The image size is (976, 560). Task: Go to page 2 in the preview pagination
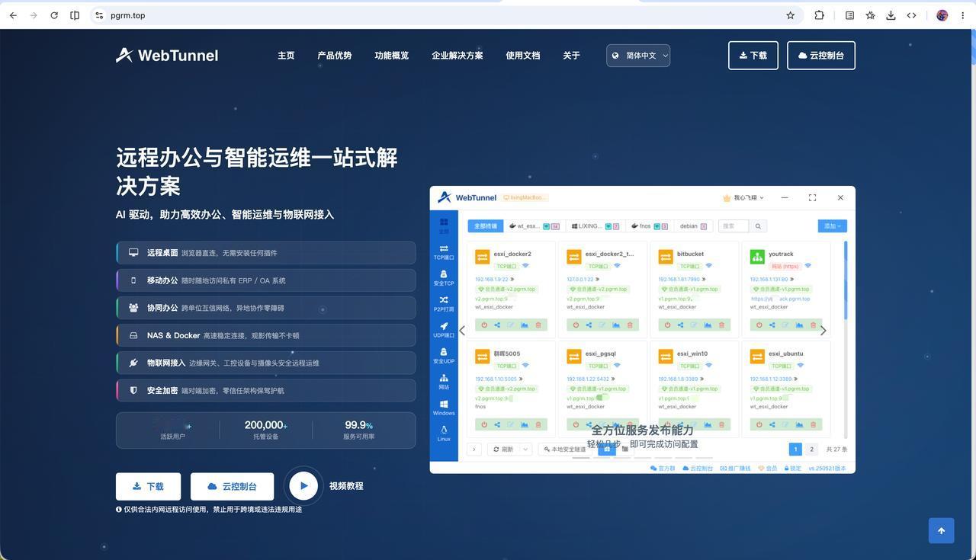pyautogui.click(x=811, y=450)
